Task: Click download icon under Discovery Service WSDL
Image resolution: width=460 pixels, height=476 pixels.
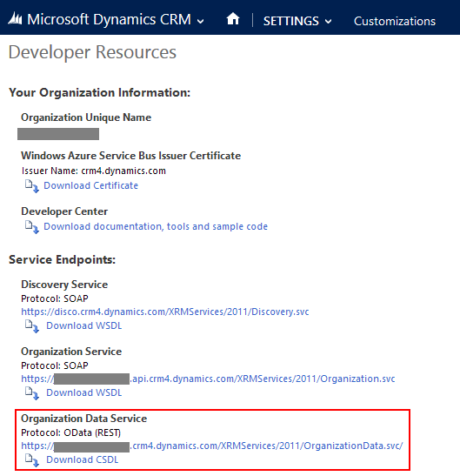Action: click(32, 326)
